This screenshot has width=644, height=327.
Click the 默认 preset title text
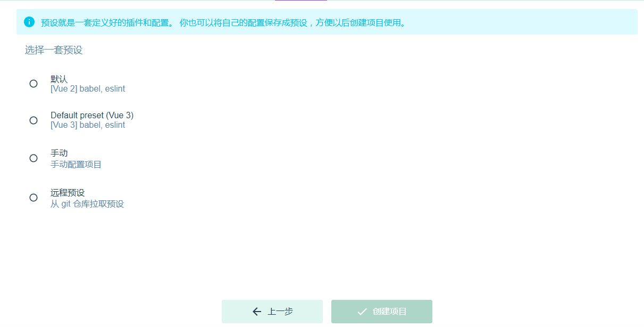click(x=59, y=79)
